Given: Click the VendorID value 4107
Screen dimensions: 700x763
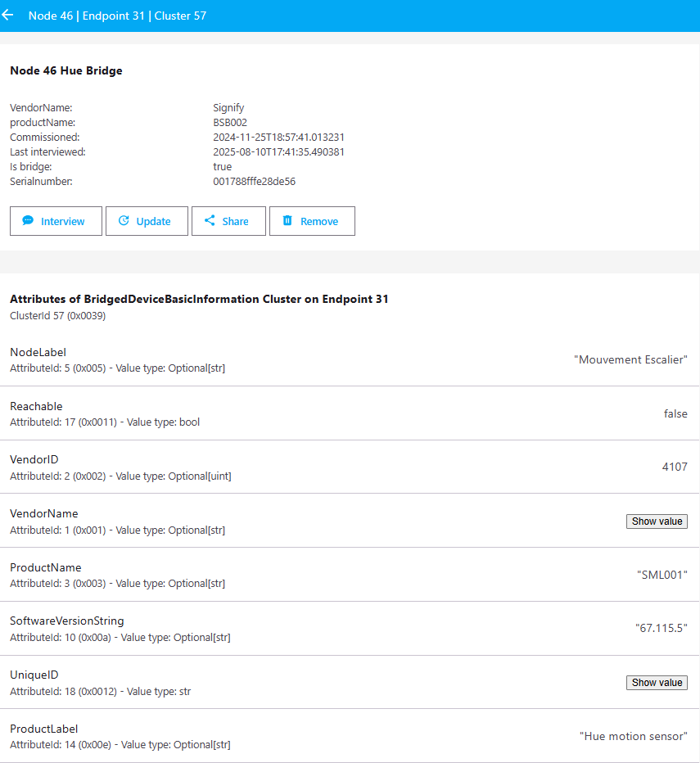Looking at the screenshot, I should (675, 467).
